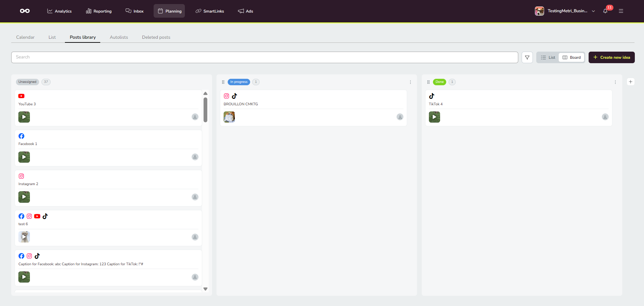Click the "BROUILLON CMKTG" post title
The width and height of the screenshot is (644, 306).
(241, 104)
